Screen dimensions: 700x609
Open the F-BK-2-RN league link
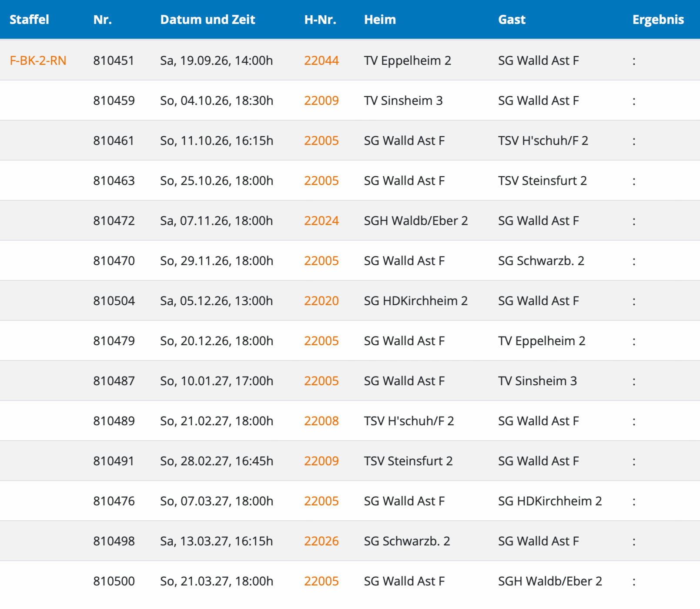[x=38, y=61]
